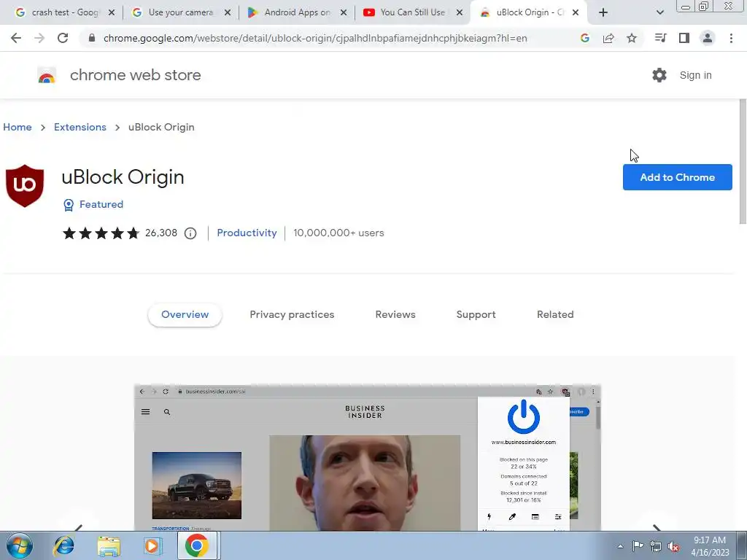Open the Support tab

tap(476, 315)
